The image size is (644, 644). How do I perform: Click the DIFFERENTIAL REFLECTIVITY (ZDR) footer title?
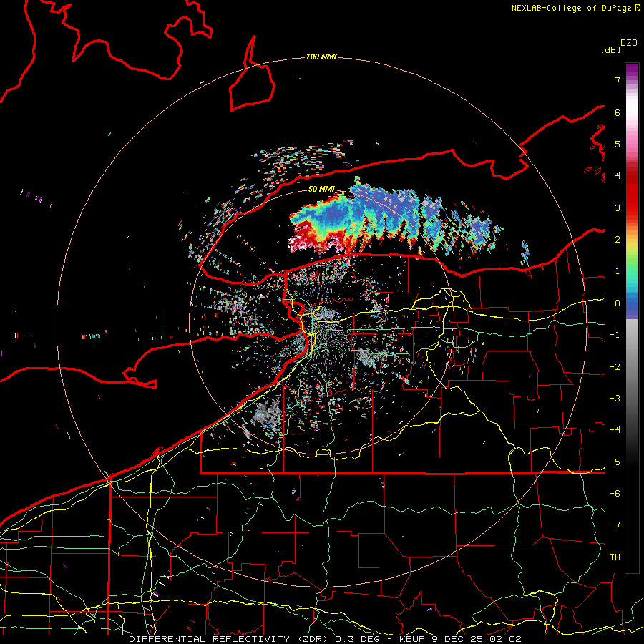(228, 639)
